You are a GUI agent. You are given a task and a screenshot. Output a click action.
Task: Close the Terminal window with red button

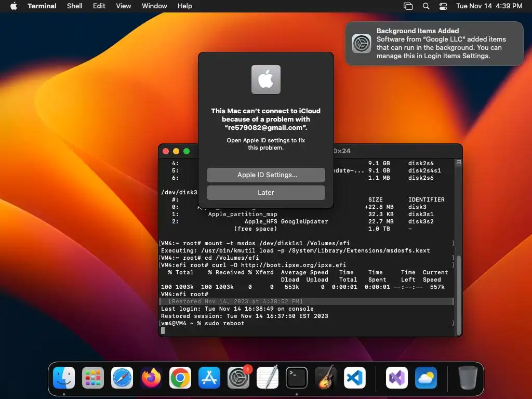[166, 151]
